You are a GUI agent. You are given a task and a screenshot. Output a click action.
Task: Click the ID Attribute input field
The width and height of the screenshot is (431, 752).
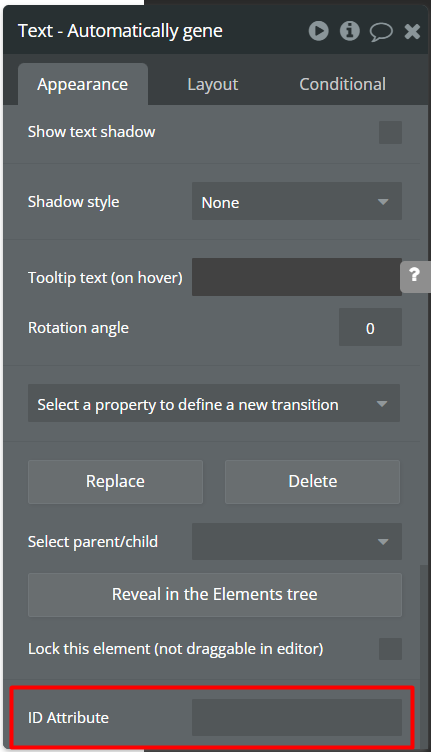click(x=297, y=717)
